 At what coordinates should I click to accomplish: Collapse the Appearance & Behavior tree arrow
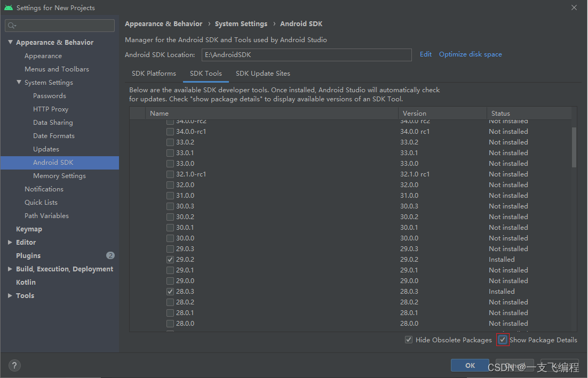tap(11, 42)
